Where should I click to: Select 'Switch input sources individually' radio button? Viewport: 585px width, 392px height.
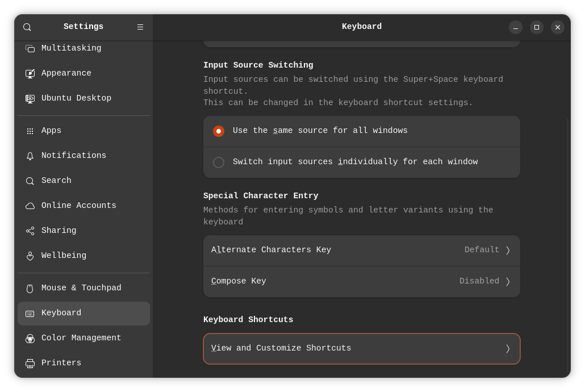coord(219,162)
